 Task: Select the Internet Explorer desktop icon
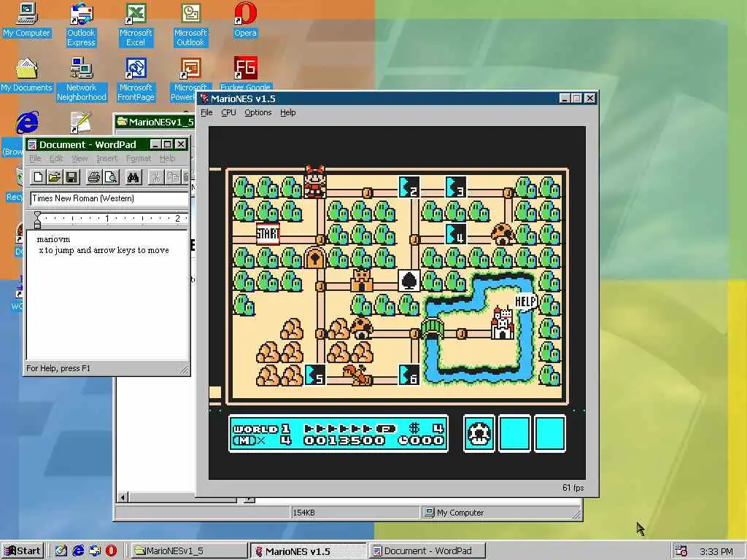point(27,122)
